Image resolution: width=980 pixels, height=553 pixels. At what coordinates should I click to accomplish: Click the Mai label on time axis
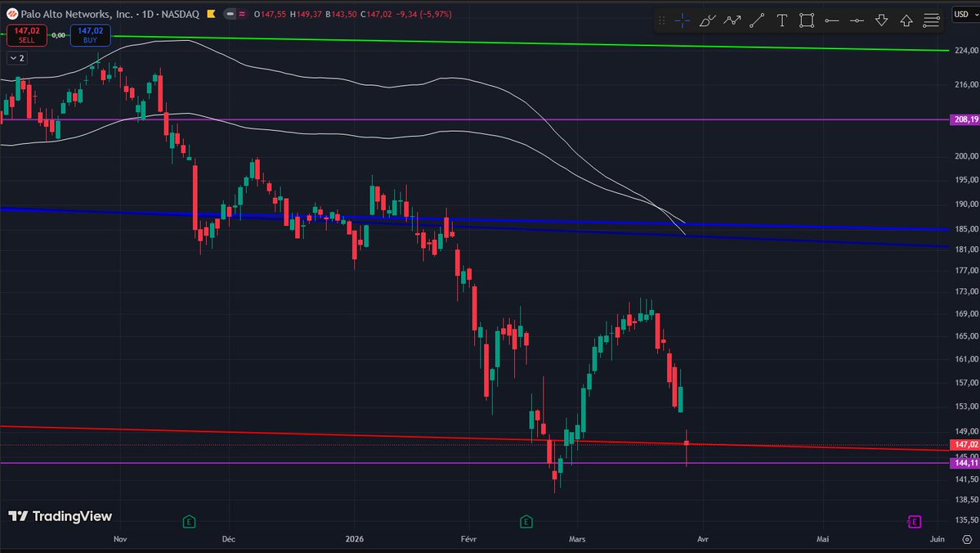tap(823, 539)
